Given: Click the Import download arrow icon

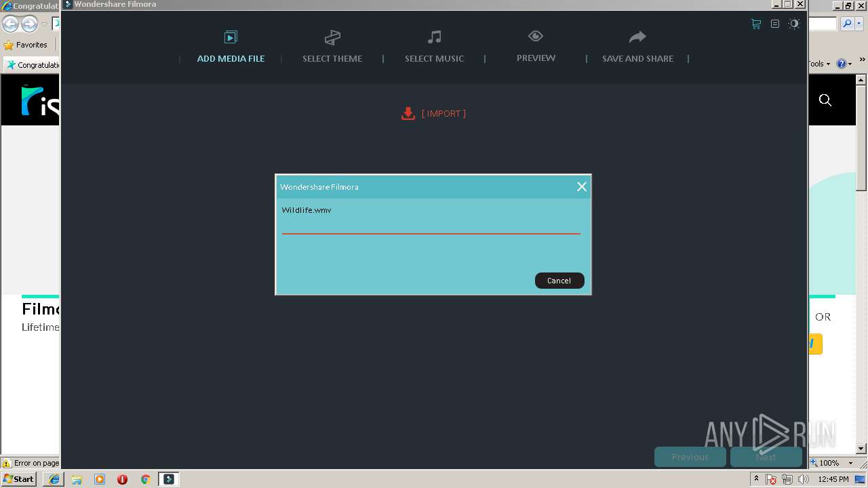Looking at the screenshot, I should point(408,113).
